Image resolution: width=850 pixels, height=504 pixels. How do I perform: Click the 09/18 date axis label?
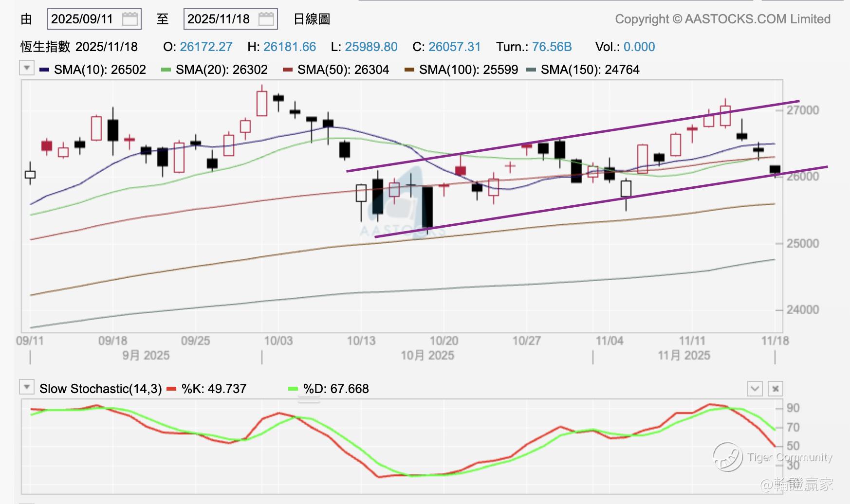point(113,341)
